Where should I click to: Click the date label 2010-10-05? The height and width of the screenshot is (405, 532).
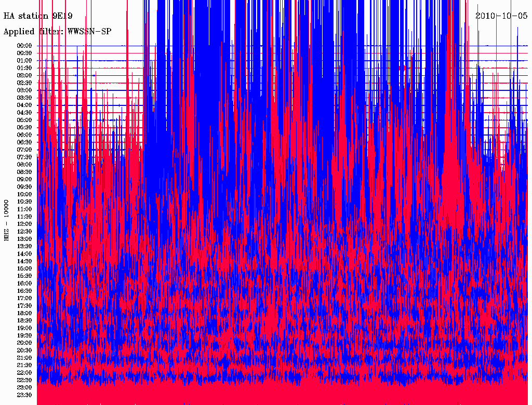(501, 16)
